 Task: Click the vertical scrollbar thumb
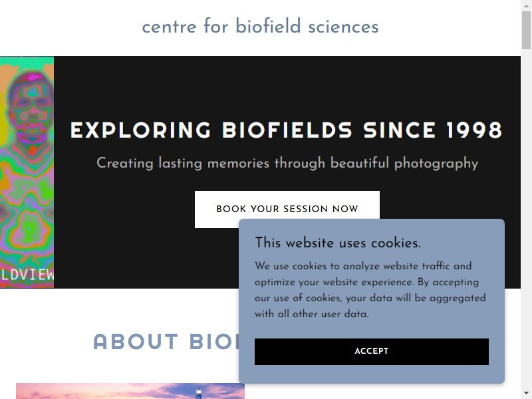pos(526,30)
